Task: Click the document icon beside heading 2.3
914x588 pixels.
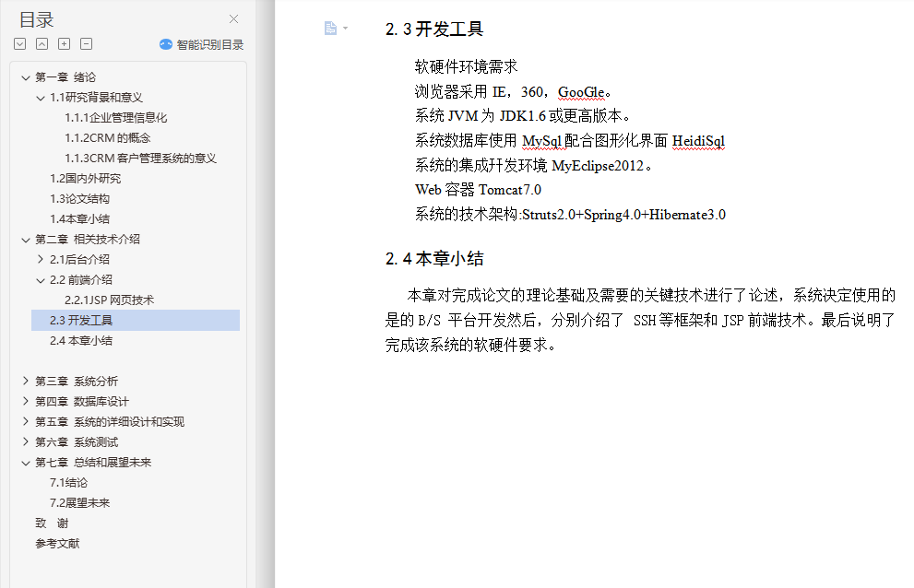Action: pos(330,28)
